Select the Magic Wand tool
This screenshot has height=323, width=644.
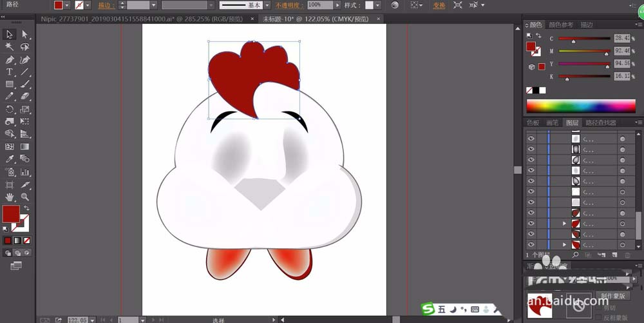[x=10, y=47]
